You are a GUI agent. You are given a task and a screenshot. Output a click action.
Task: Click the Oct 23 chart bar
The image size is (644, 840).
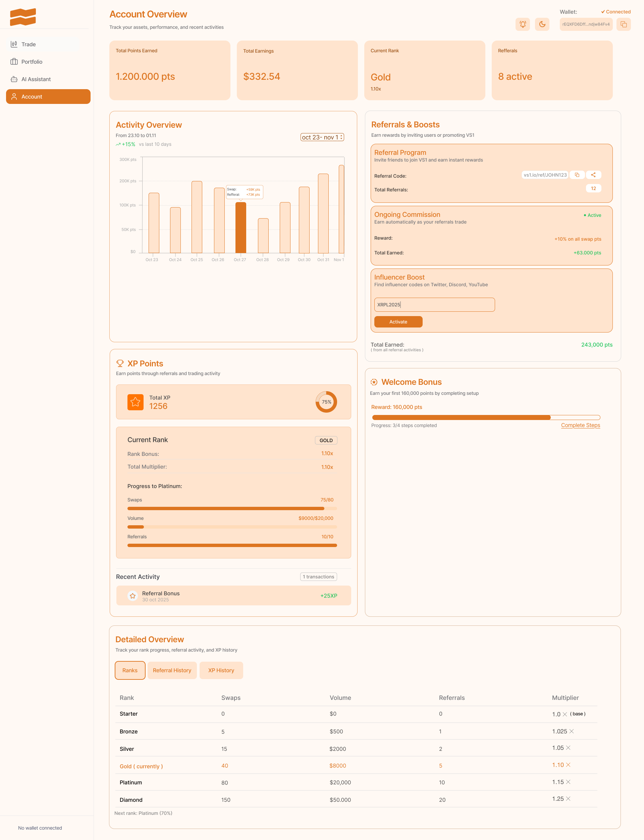[x=154, y=223]
